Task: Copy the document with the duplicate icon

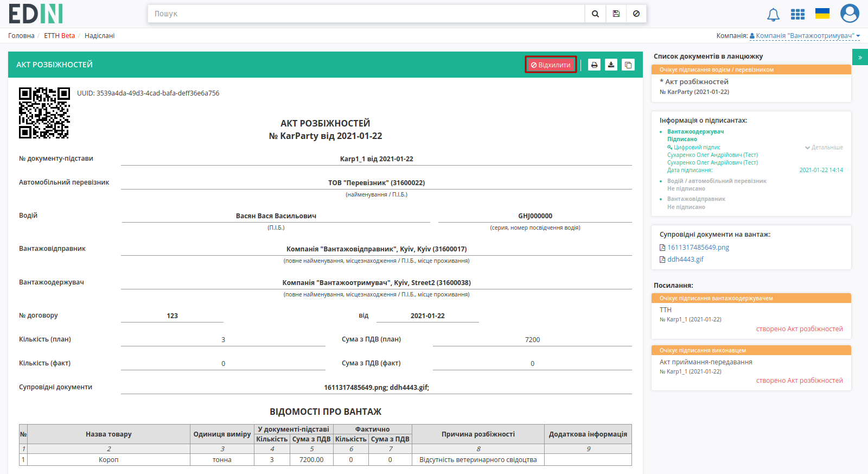Action: point(628,65)
